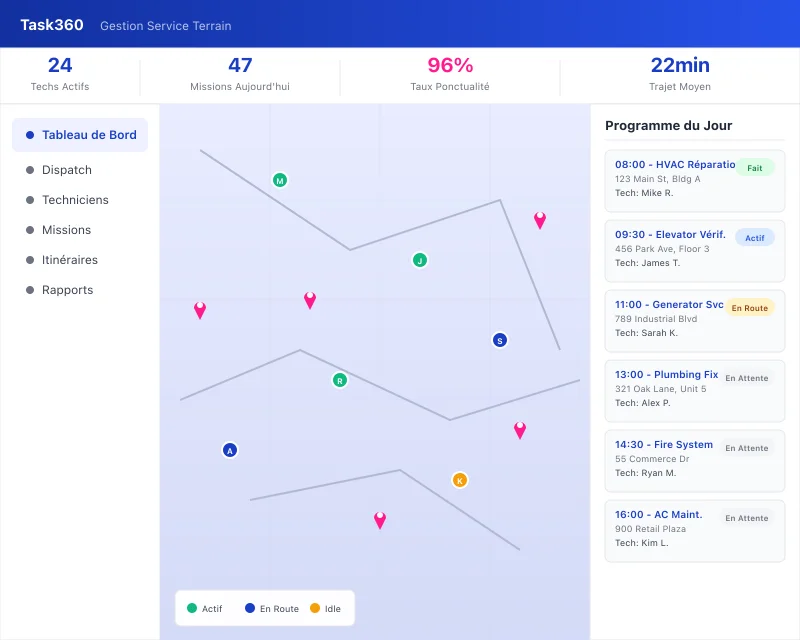Click the orange Idle marker labeled K

(459, 480)
